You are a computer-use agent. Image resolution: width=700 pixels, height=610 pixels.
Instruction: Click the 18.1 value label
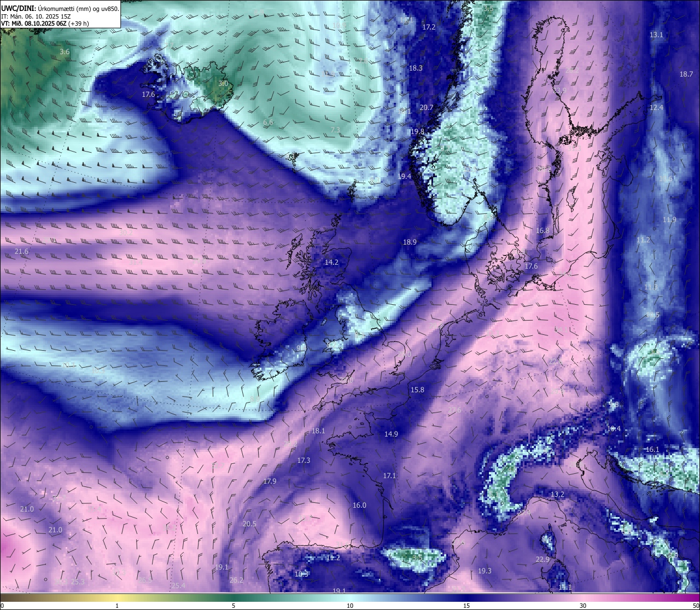(318, 431)
